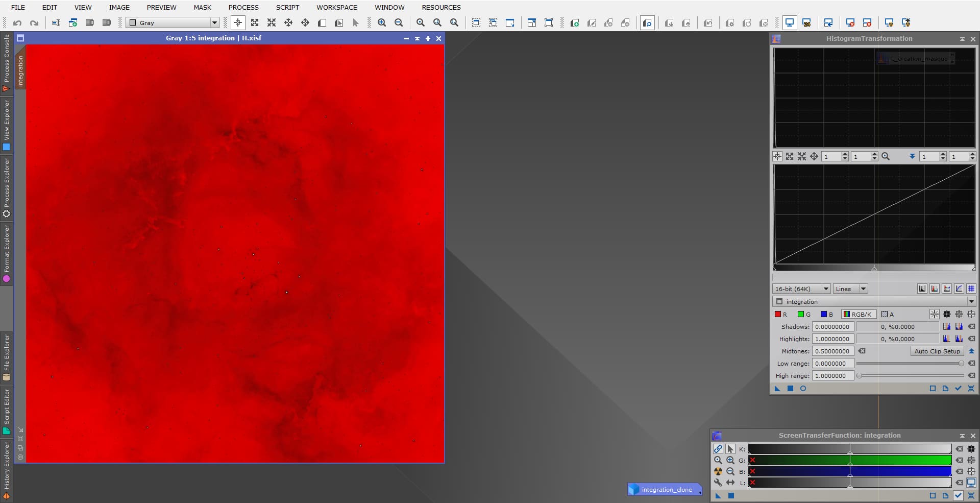The image size is (980, 503).
Task: Click the zoom-in magnifier in ScreenTransferFunction
Action: [x=730, y=460]
